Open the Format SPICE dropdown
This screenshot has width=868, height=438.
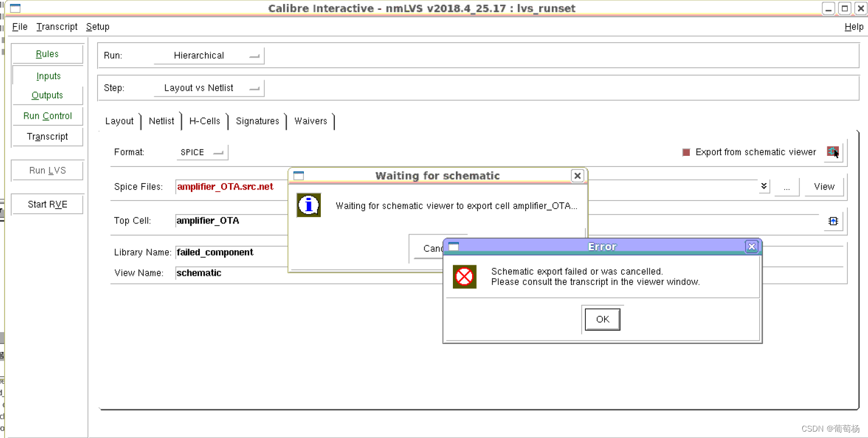tap(202, 152)
